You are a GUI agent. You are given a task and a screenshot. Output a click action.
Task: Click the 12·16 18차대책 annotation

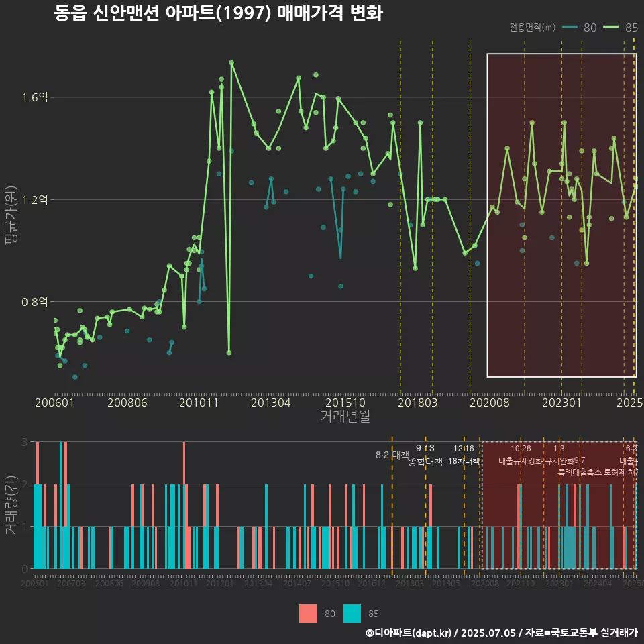[x=464, y=455]
